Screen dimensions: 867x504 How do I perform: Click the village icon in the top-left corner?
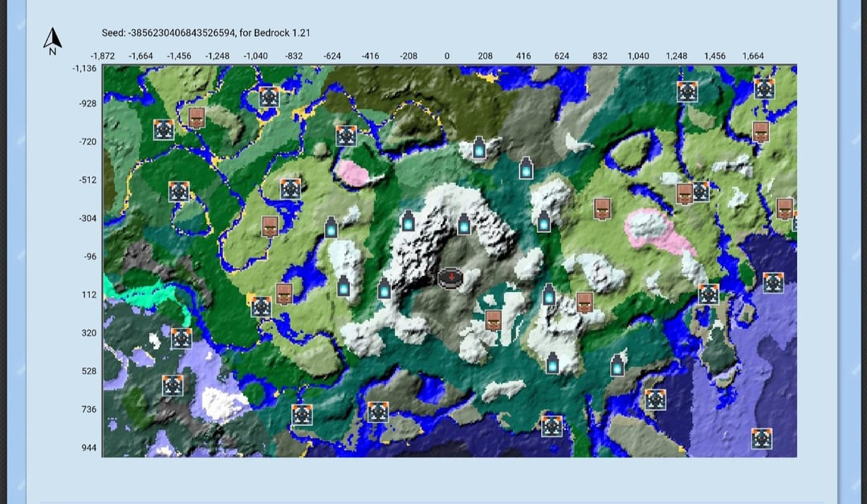click(x=197, y=118)
